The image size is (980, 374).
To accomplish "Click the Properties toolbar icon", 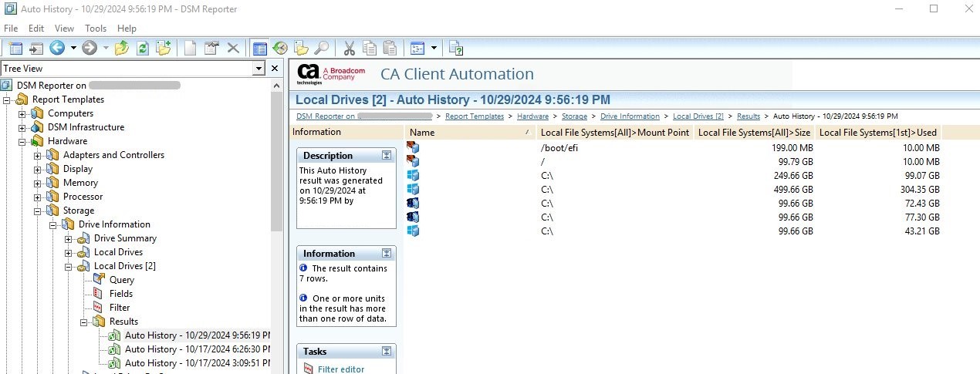I will [211, 48].
